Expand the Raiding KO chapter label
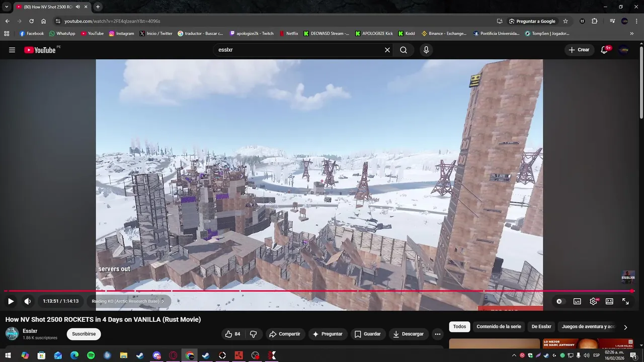The image size is (644, 362). 128,301
